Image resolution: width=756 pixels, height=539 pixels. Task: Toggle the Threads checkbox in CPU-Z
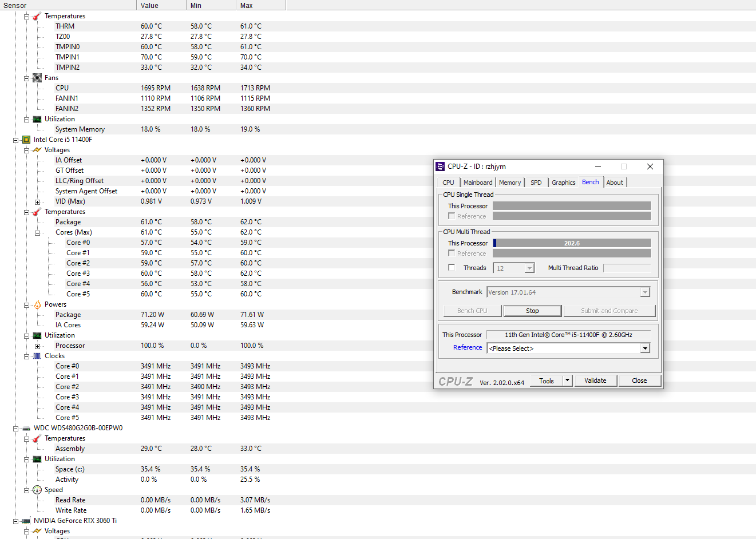[x=452, y=268]
